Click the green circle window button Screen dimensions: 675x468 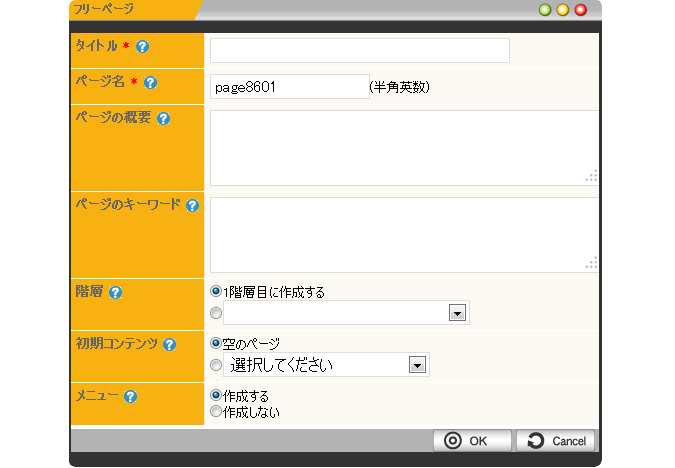[545, 10]
